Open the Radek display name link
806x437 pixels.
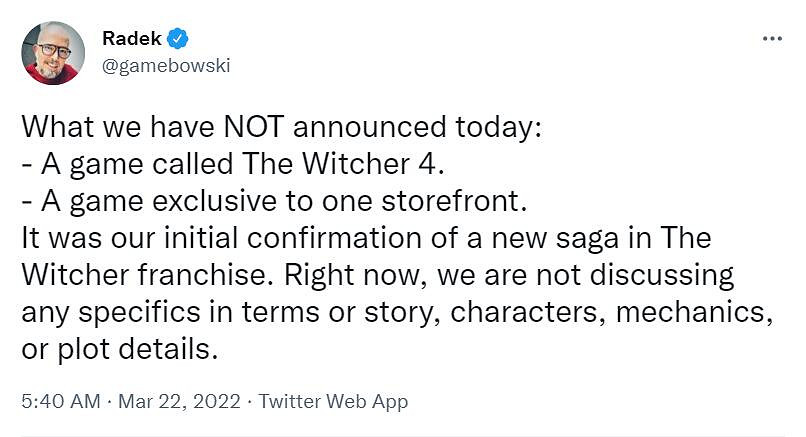[x=130, y=39]
